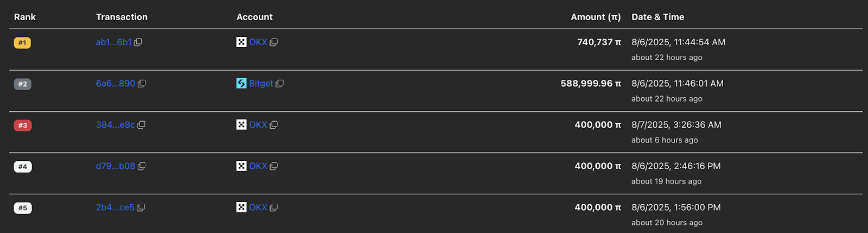
Task: Click the Bitget exchange logo icon
Action: pyautogui.click(x=241, y=83)
